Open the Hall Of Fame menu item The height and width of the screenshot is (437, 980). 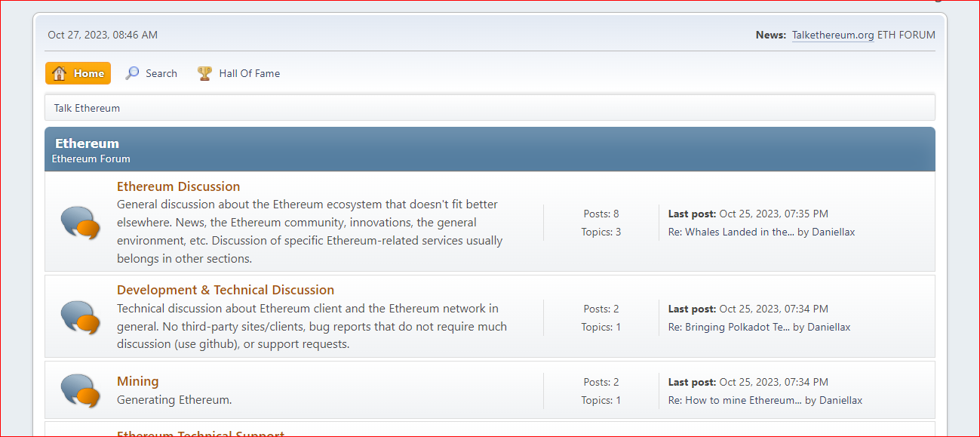238,73
